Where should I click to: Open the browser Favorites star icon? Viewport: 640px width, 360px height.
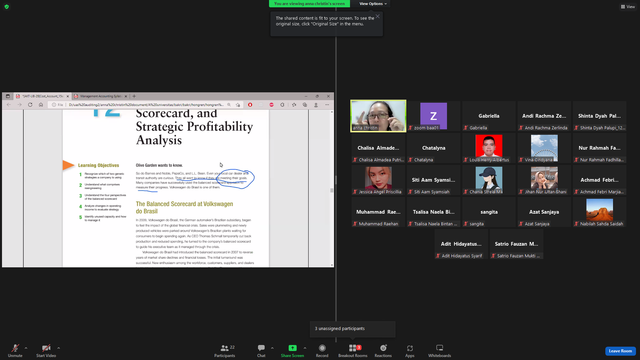click(x=294, y=105)
